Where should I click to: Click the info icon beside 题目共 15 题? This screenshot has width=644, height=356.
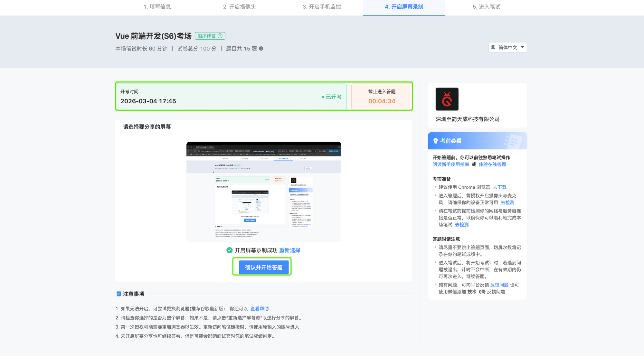point(261,49)
